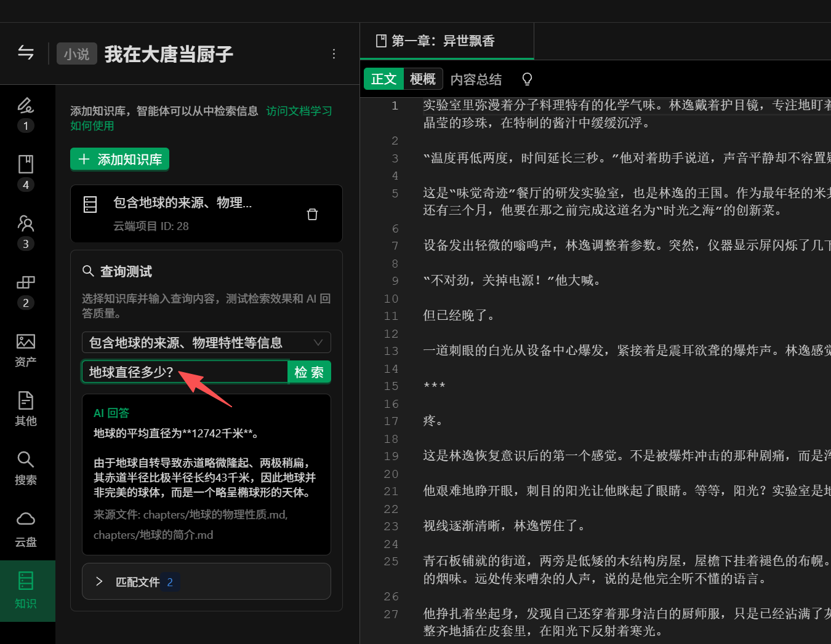Open the 内容总结 tab

tap(476, 79)
